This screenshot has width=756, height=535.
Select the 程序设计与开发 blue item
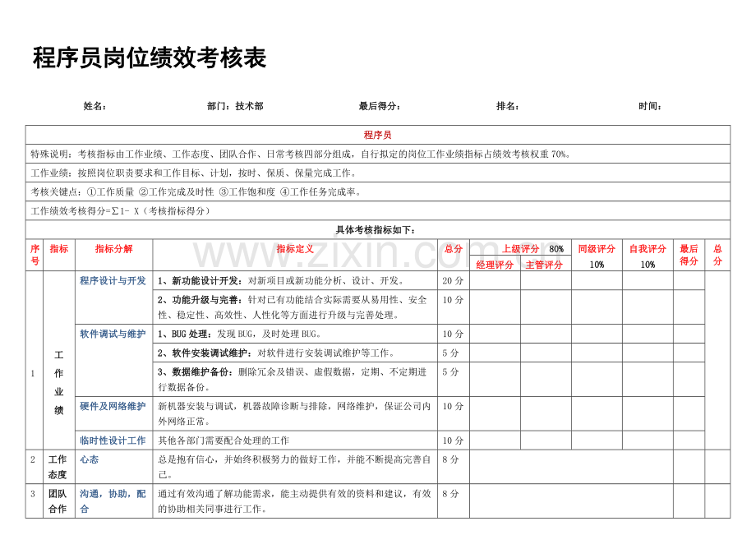point(113,280)
